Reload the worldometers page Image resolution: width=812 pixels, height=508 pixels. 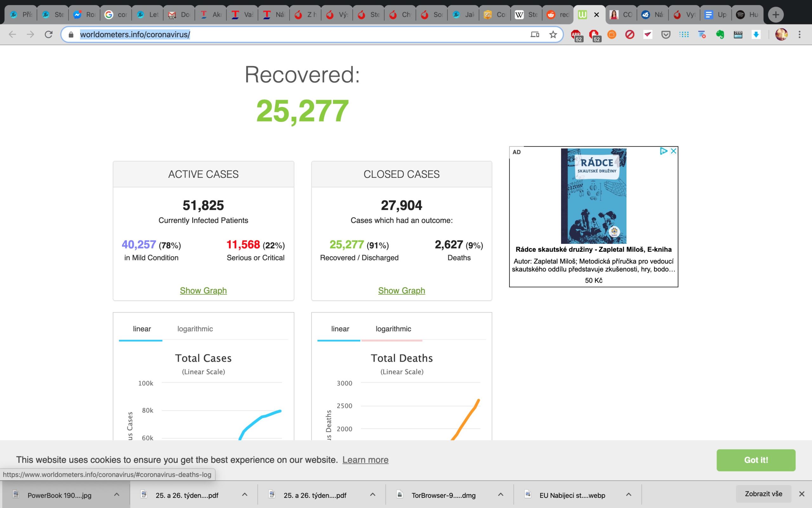pyautogui.click(x=49, y=34)
